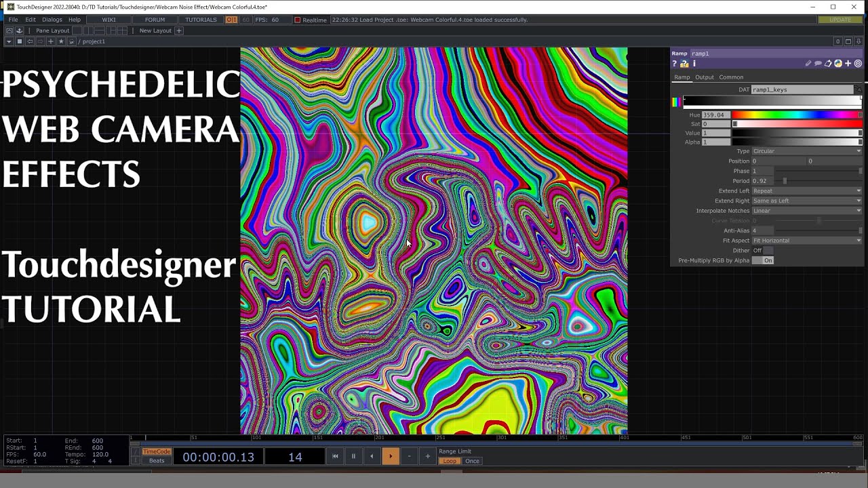Select the single pane layout icon

[77, 30]
